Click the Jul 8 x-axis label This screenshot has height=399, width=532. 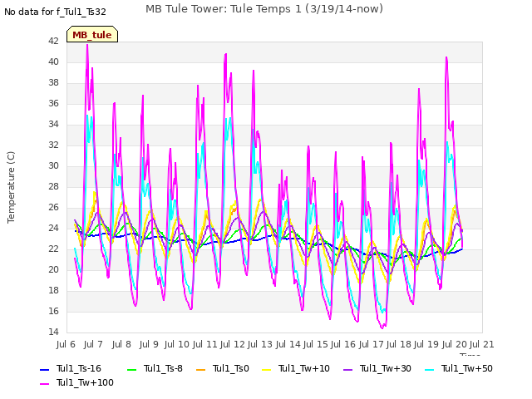click(x=121, y=344)
